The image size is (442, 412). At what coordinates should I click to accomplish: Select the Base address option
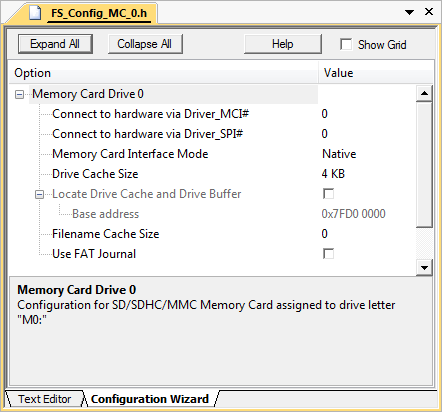click(105, 214)
